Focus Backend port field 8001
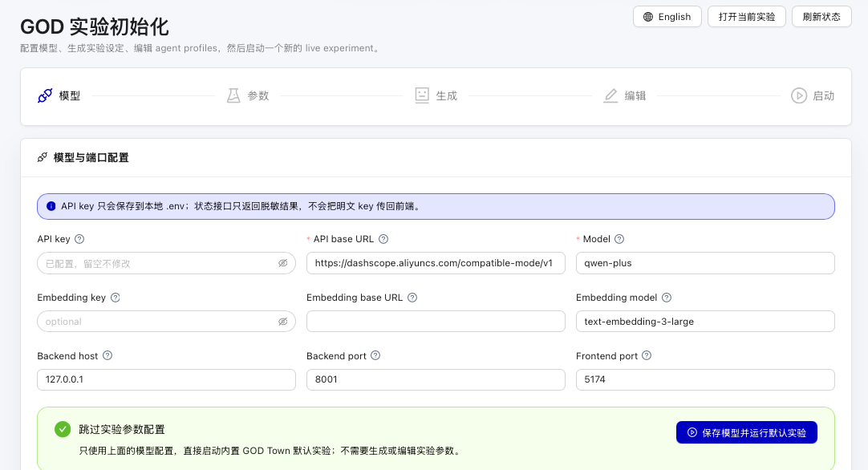Viewport: 868px width, 470px height. [x=436, y=379]
